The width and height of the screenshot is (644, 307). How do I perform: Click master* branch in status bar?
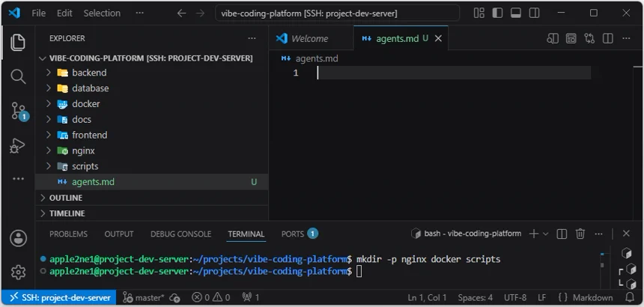(x=144, y=297)
